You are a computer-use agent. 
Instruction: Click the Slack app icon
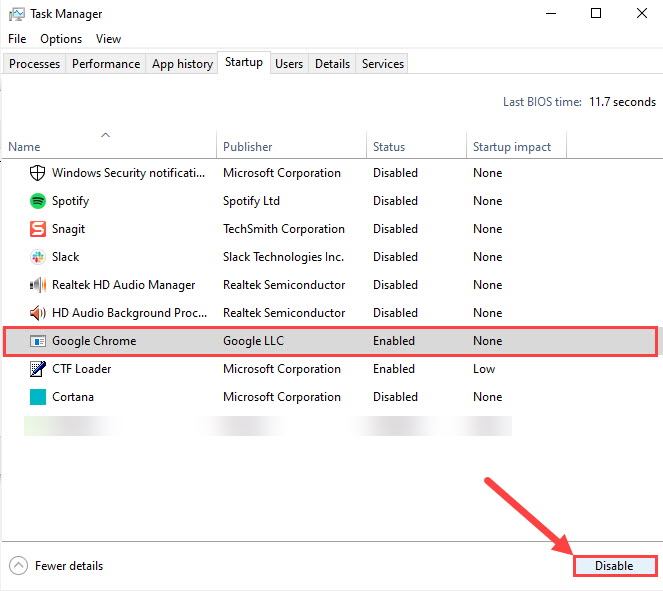coord(38,257)
